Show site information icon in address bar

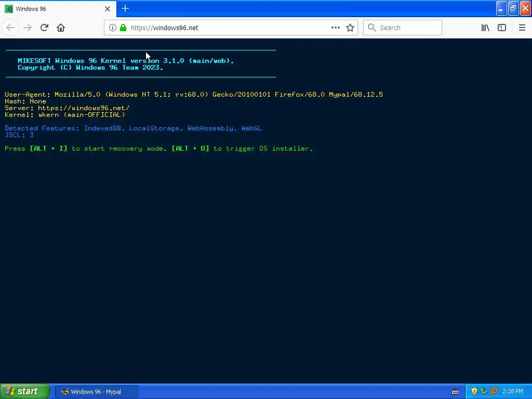tap(113, 28)
